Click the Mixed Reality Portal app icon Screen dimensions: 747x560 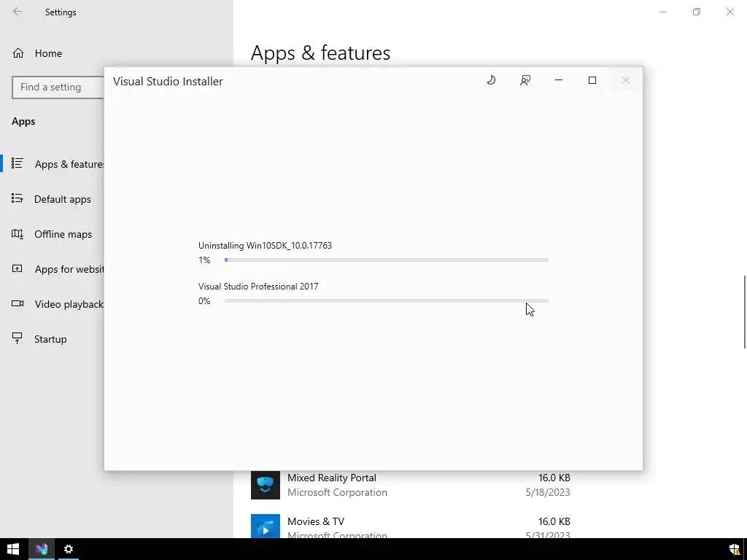[x=266, y=485]
